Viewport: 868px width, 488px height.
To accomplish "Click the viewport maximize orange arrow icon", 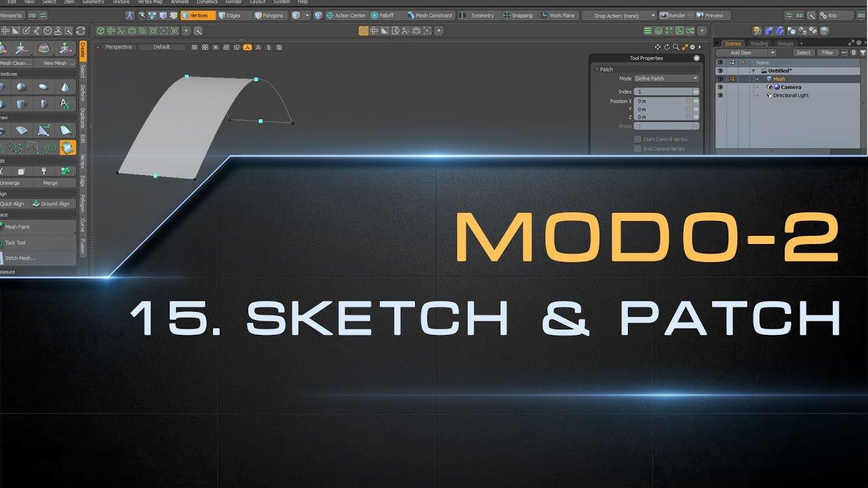I will pos(684,47).
